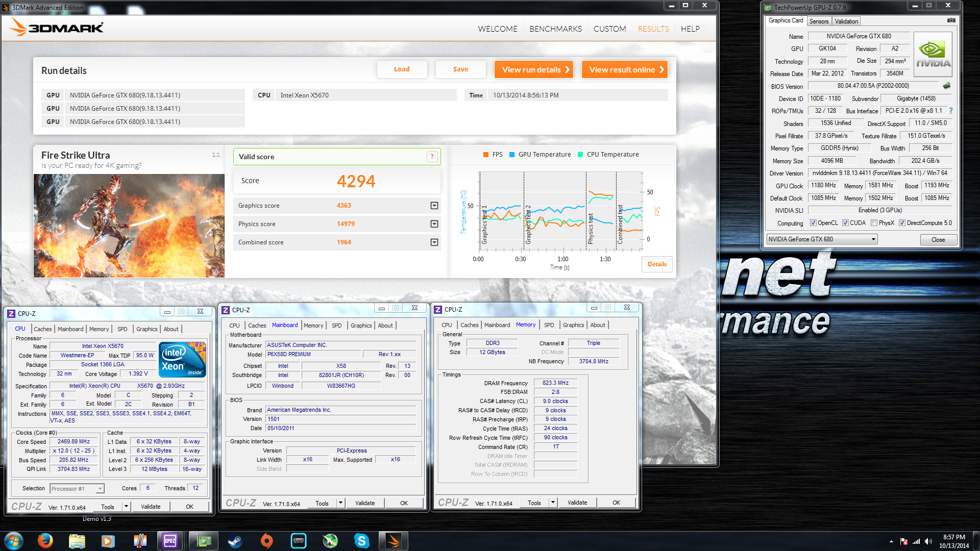Click the CPU Temperature teal legend swatch
The image size is (980, 551).
pyautogui.click(x=580, y=155)
